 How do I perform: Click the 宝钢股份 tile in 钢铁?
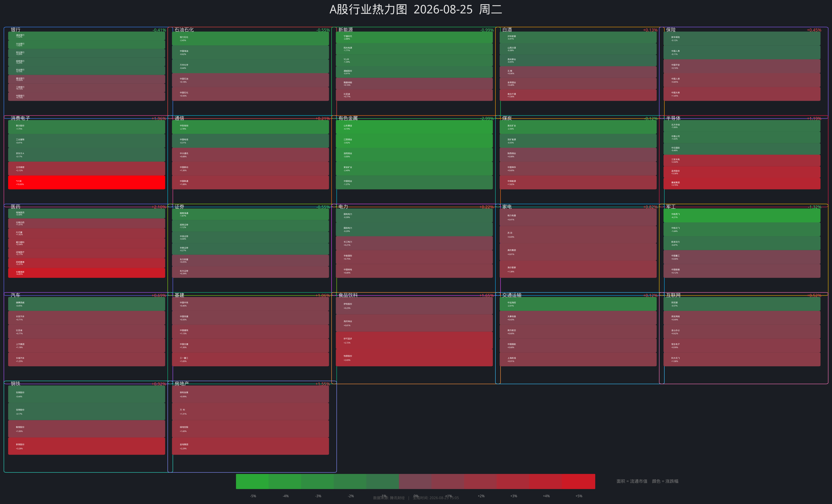tap(86, 412)
